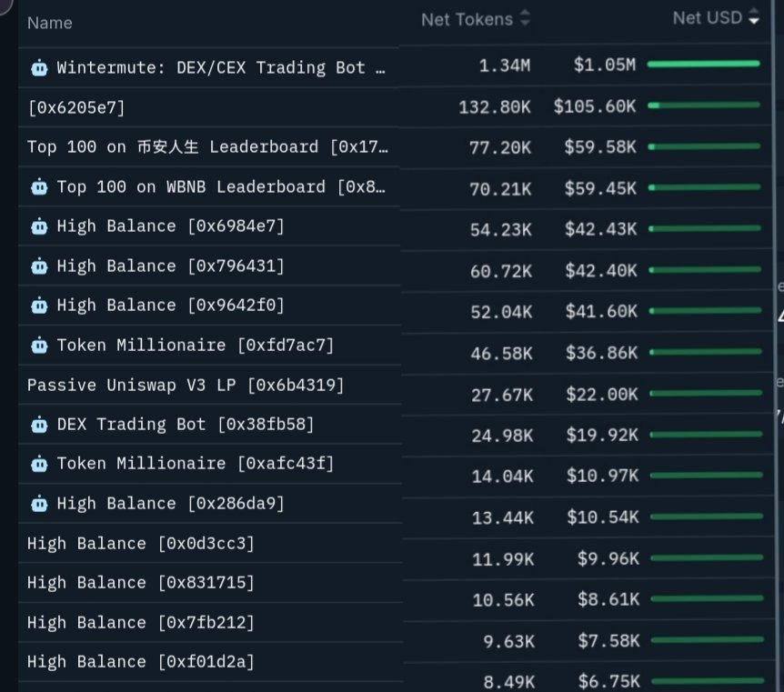
Task: Click bot icon next to Top 100 on WBNB
Action: pyautogui.click(x=39, y=187)
